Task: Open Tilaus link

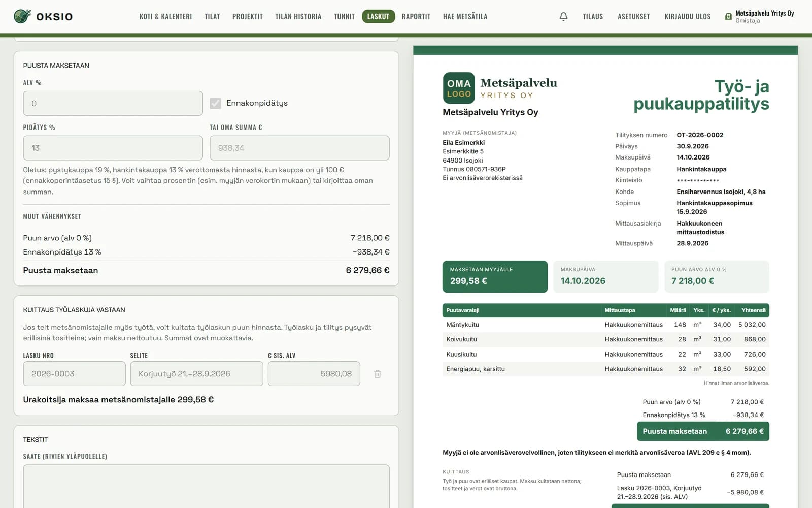Action: click(x=593, y=17)
